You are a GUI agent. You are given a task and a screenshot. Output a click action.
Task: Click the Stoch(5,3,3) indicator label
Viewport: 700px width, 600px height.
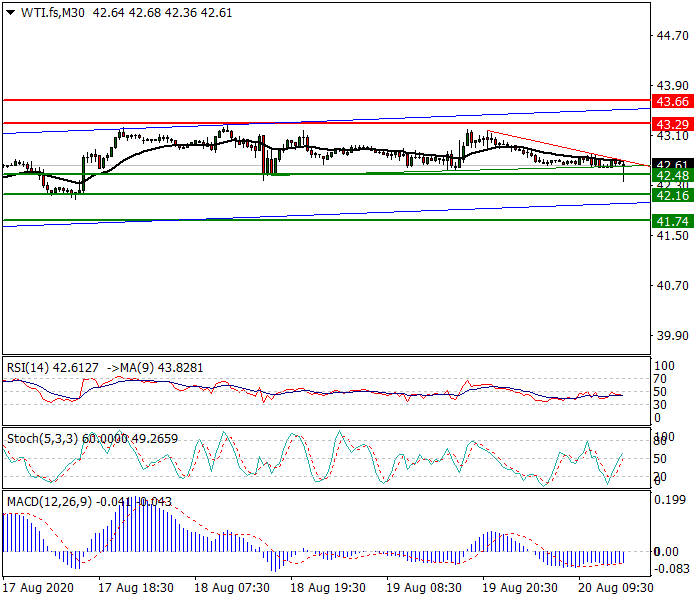(43, 439)
